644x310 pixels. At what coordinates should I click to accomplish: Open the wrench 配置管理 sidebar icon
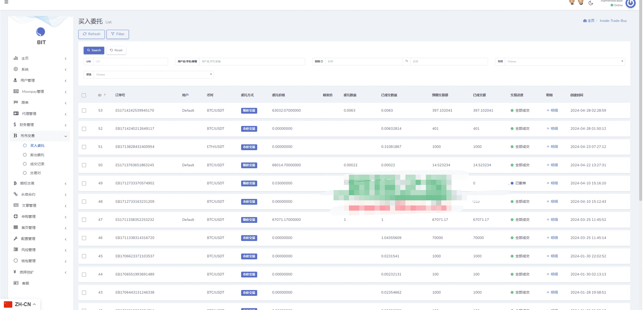(16, 239)
